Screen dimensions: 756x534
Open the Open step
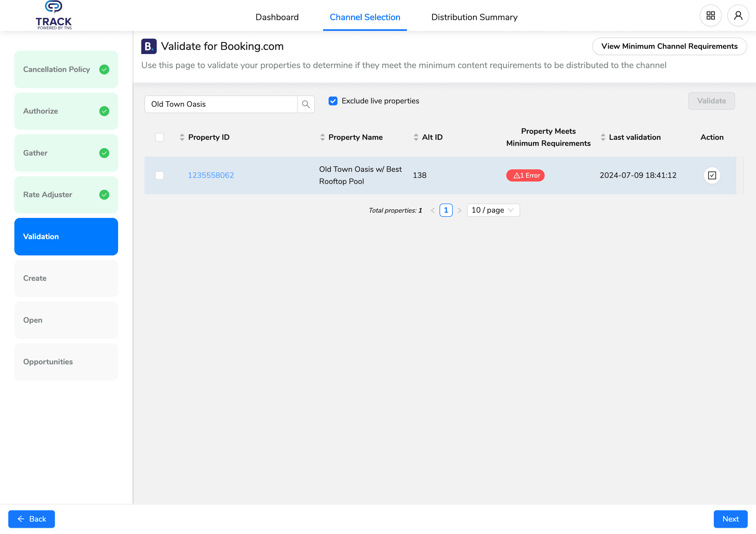(66, 320)
